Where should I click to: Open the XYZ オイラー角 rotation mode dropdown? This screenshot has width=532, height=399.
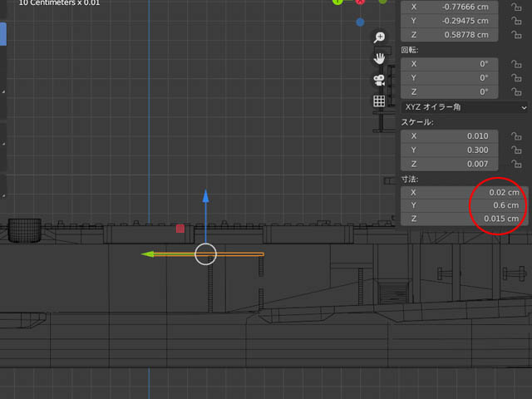(x=465, y=107)
